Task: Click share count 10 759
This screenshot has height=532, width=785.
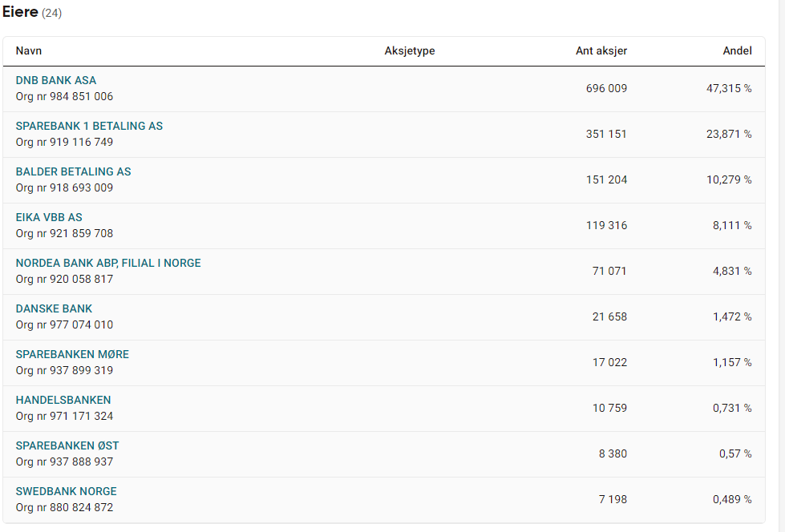Action: (x=609, y=408)
